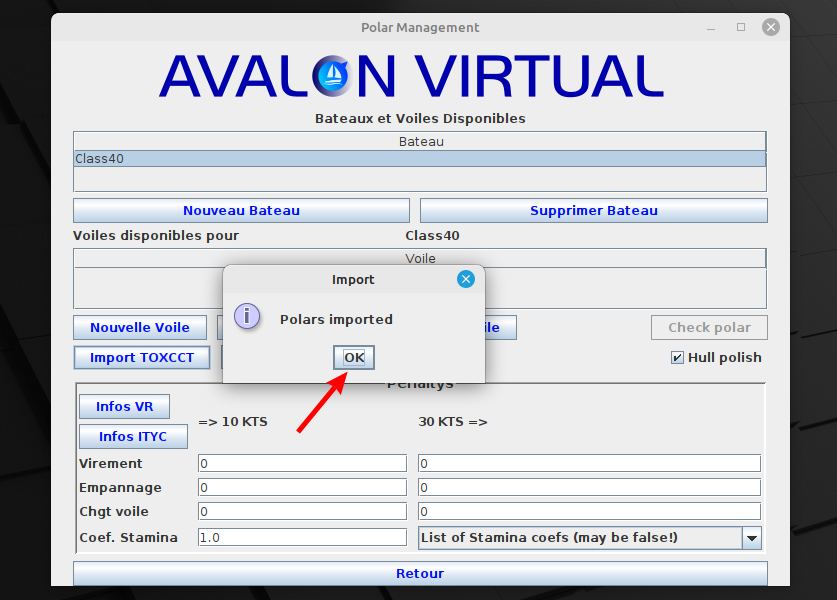837x600 pixels.
Task: Close the Import dialog with blue X
Action: click(x=465, y=280)
